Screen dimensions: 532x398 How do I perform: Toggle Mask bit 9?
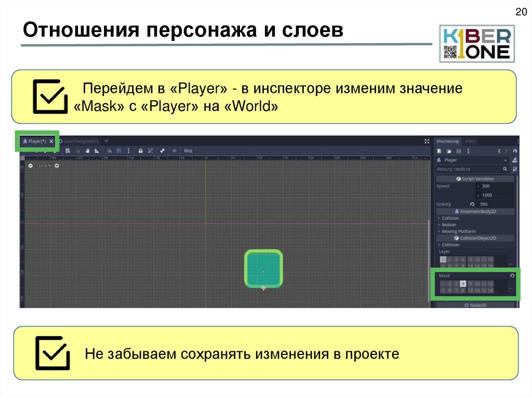click(471, 284)
